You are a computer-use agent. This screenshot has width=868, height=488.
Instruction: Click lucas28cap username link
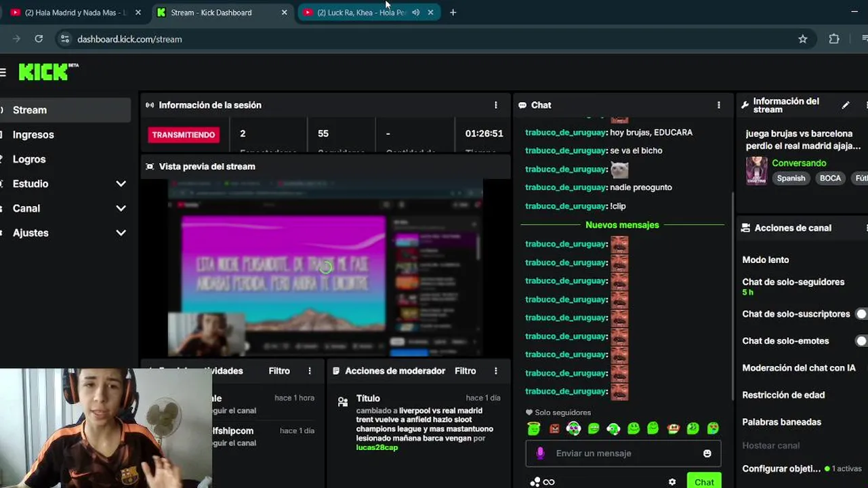click(x=377, y=448)
